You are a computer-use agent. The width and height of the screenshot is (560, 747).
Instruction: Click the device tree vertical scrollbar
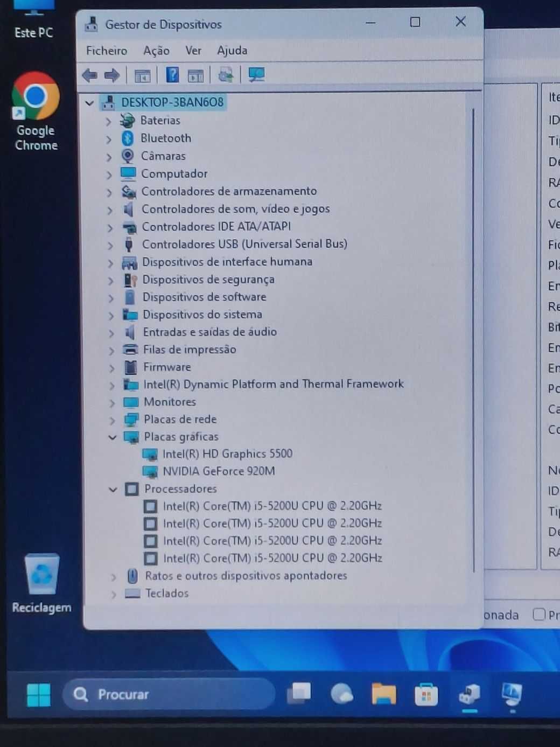(x=473, y=339)
